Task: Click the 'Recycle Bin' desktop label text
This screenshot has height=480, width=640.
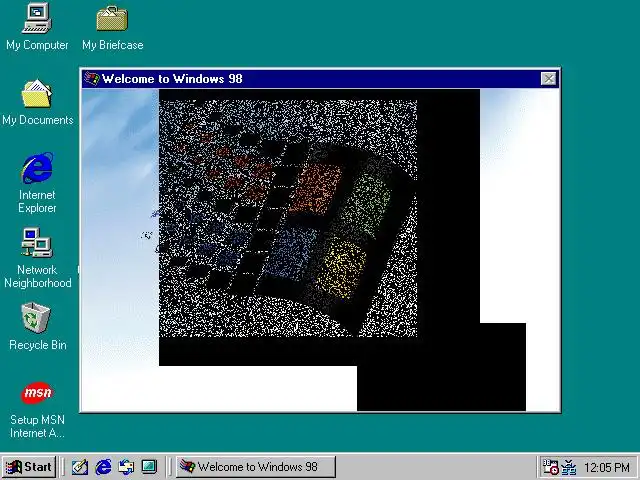Action: click(38, 345)
